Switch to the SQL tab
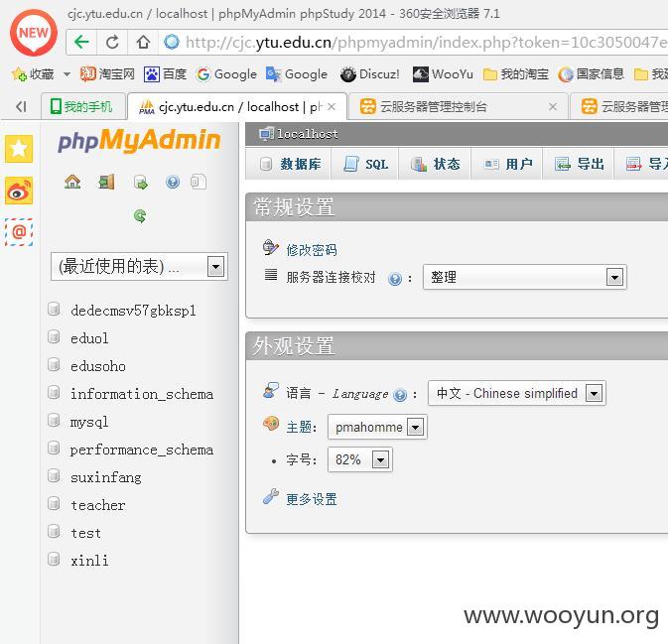This screenshot has width=668, height=644. [x=365, y=164]
